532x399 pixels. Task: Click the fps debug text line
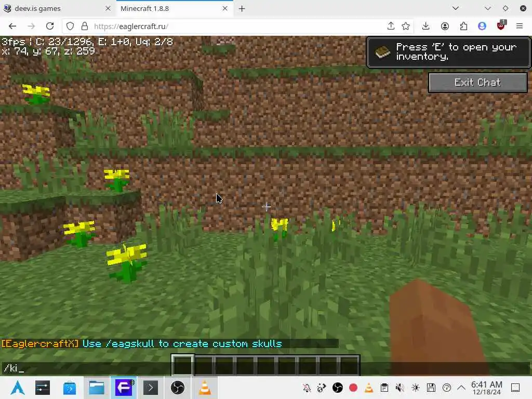pos(87,42)
